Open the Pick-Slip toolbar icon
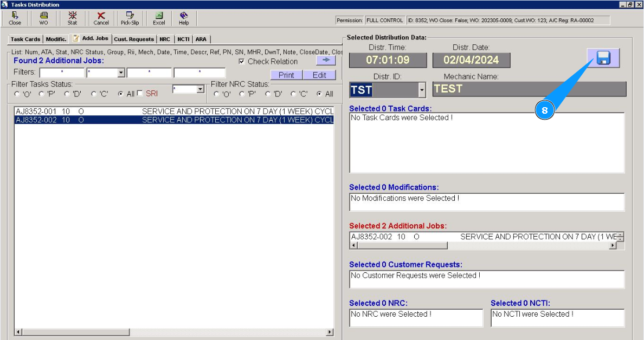 pos(130,18)
